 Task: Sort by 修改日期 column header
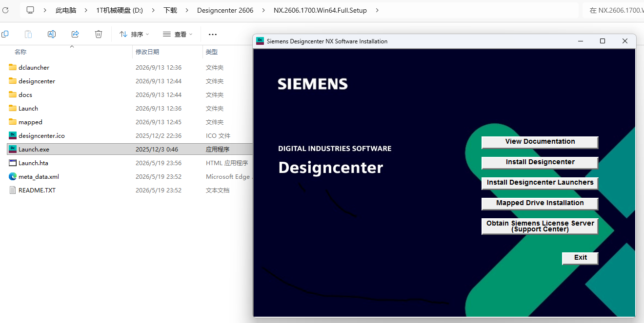tap(147, 52)
